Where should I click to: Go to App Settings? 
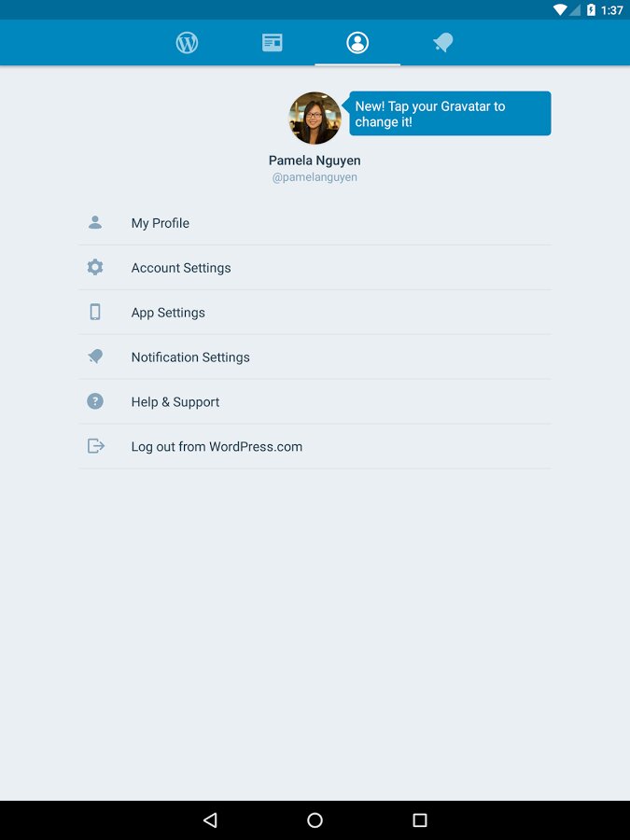pos(168,313)
